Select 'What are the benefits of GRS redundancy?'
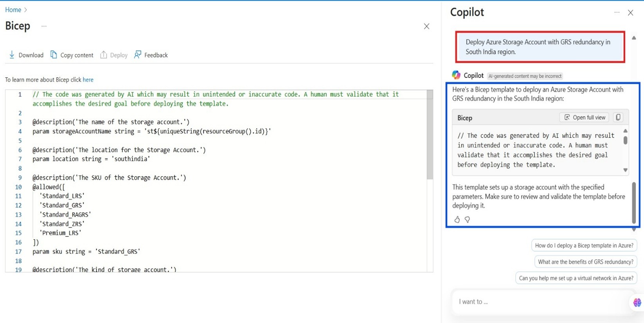The width and height of the screenshot is (644, 323). pyautogui.click(x=586, y=262)
